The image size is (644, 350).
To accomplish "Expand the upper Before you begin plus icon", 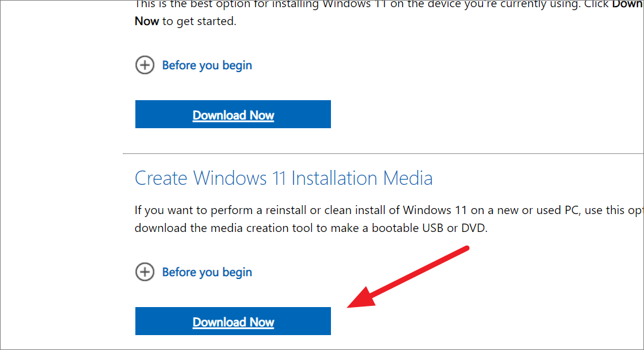I will tap(144, 65).
